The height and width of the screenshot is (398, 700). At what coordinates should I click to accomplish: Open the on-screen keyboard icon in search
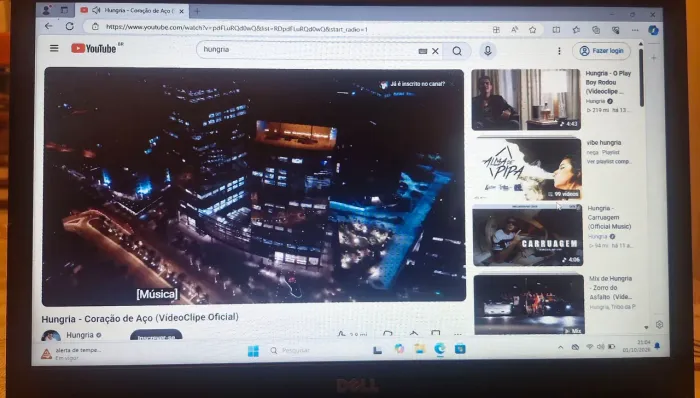point(422,51)
